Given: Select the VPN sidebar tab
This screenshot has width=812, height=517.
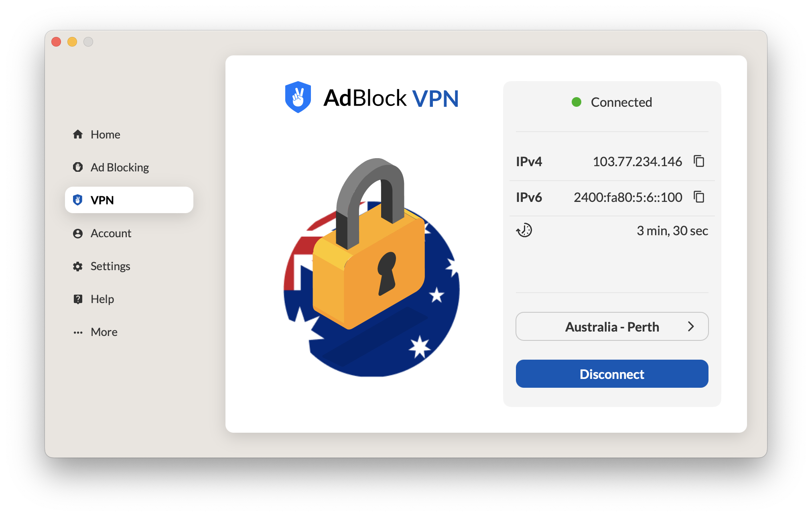Looking at the screenshot, I should click(129, 200).
